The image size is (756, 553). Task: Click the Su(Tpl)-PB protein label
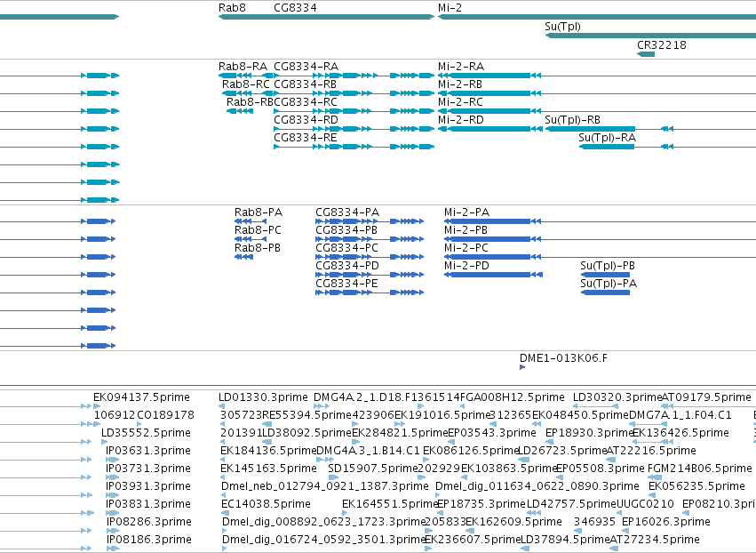pos(608,267)
